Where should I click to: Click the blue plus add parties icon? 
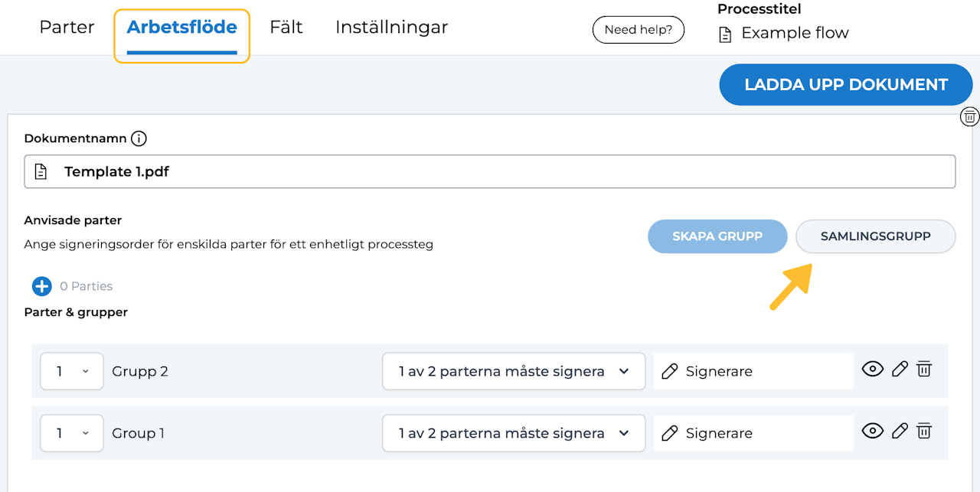41,286
